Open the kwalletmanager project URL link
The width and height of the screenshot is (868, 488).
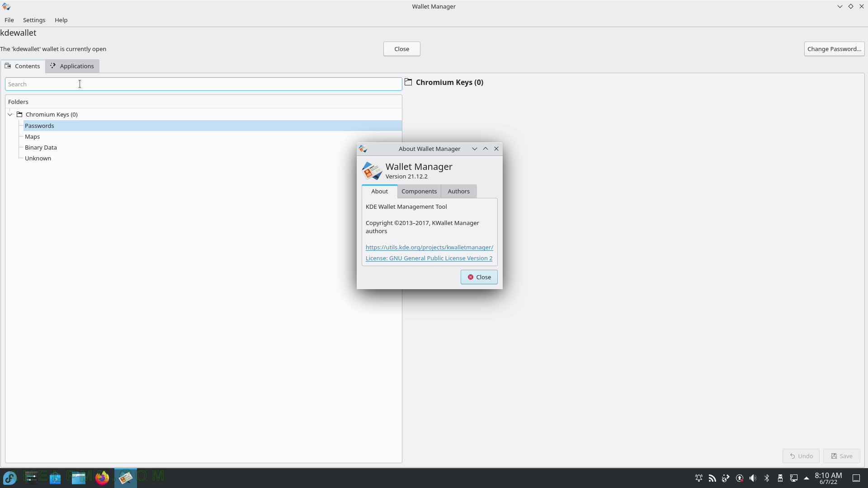point(429,247)
